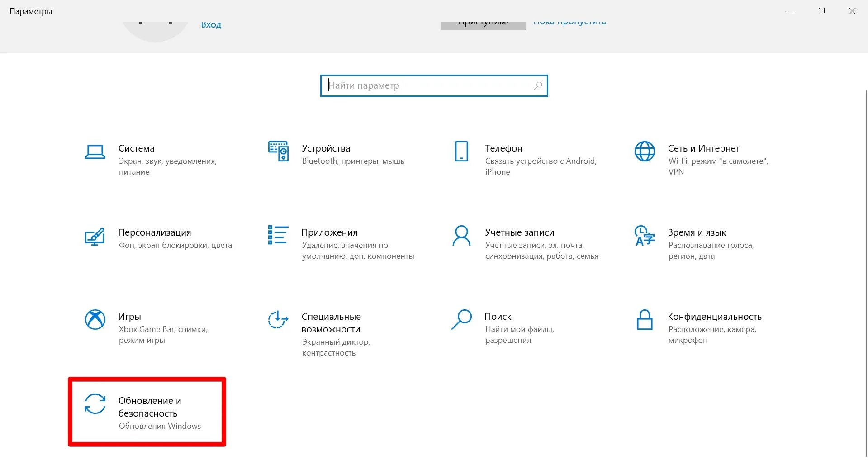Click the text 'Фон, экран блокировки, цвета'
Viewport: 868px width, 460px height.
pyautogui.click(x=175, y=245)
